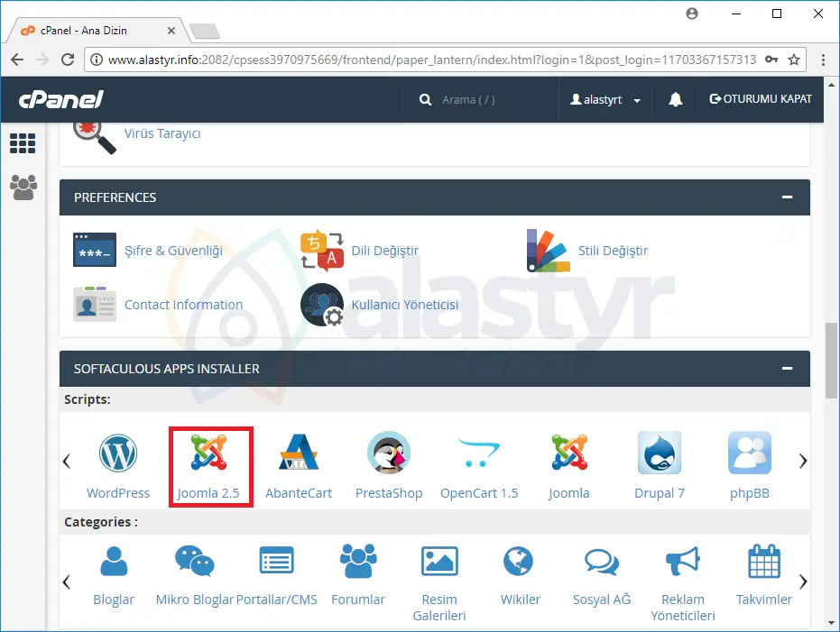840x632 pixels.
Task: Bookmark this page with the star
Action: pos(794,60)
